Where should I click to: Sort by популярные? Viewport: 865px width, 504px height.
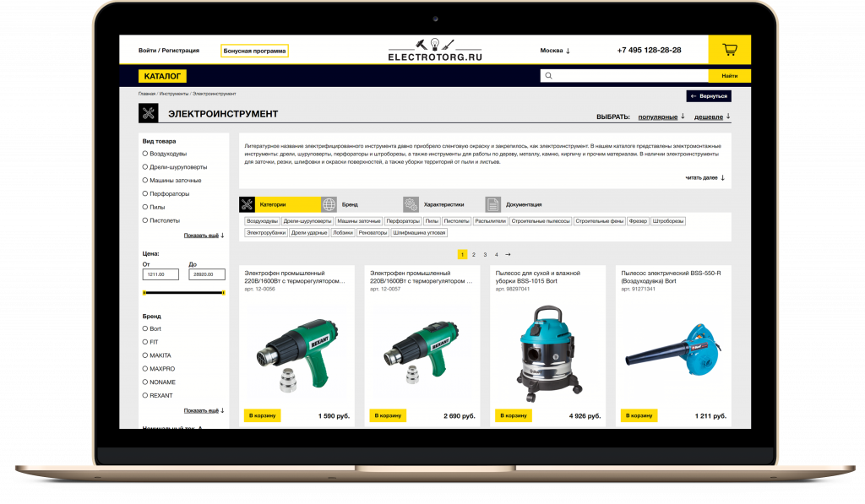(661, 117)
